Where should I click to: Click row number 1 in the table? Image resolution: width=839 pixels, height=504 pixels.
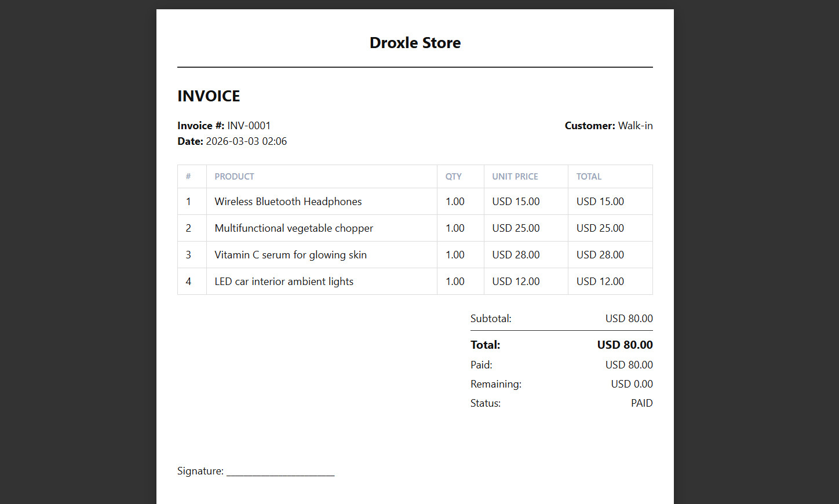188,202
